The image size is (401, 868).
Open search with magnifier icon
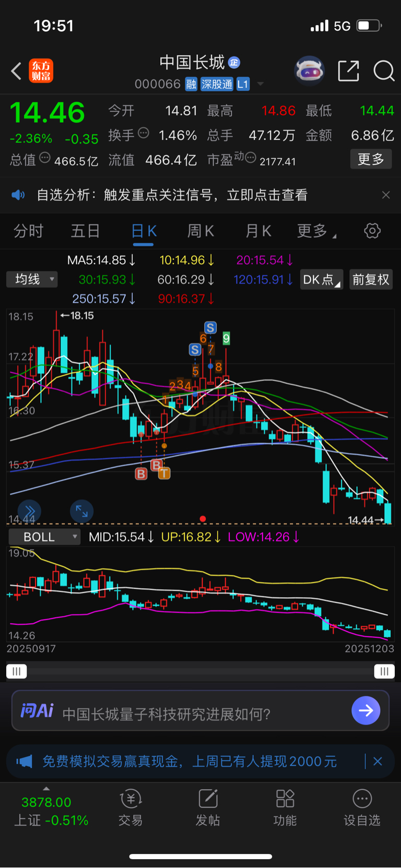384,70
